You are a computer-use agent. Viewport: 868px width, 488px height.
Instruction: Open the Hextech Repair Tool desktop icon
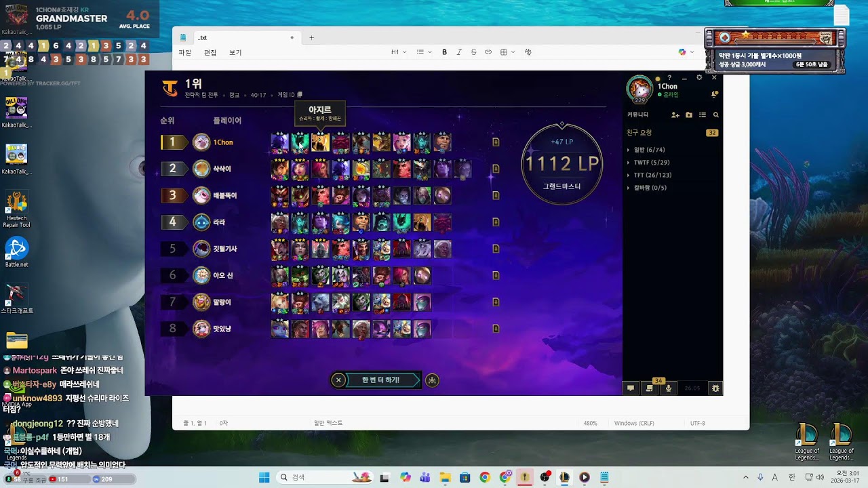point(16,209)
